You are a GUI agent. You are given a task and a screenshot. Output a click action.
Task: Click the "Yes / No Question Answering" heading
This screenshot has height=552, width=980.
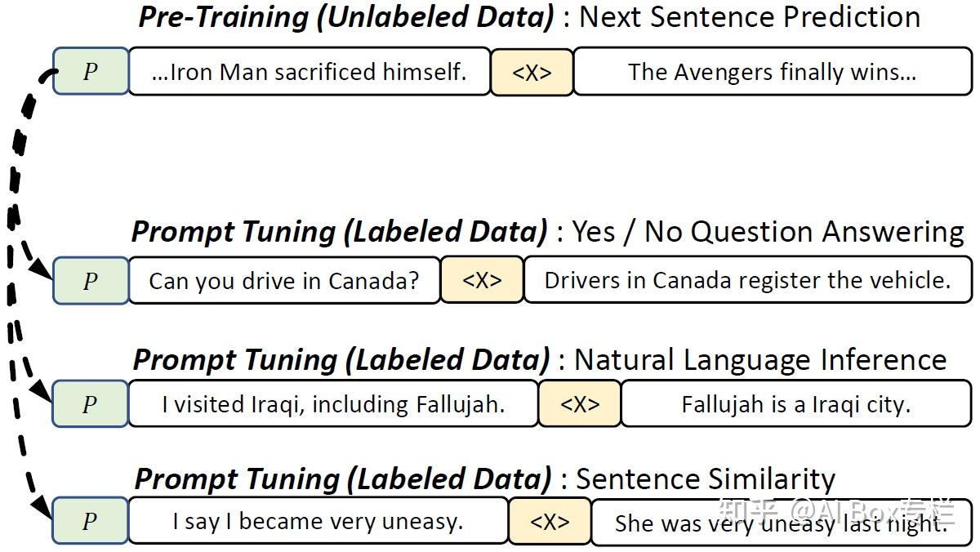click(767, 232)
